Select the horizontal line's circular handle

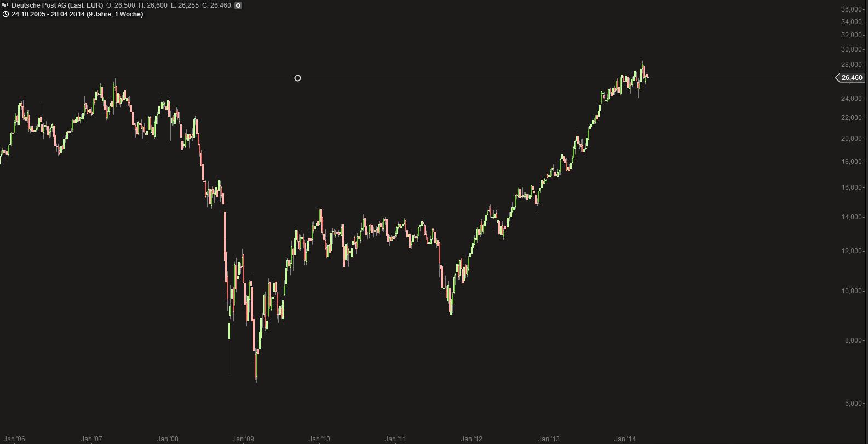pyautogui.click(x=297, y=78)
